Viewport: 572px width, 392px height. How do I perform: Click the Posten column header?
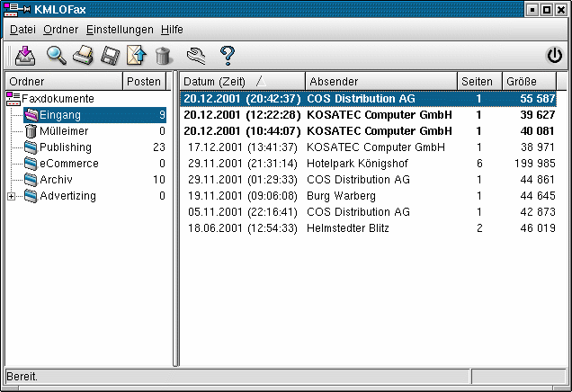click(144, 81)
